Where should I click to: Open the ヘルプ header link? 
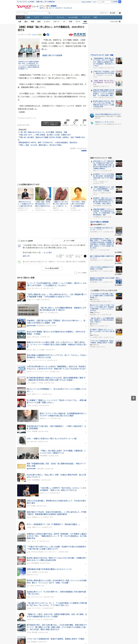[x=94, y=2]
